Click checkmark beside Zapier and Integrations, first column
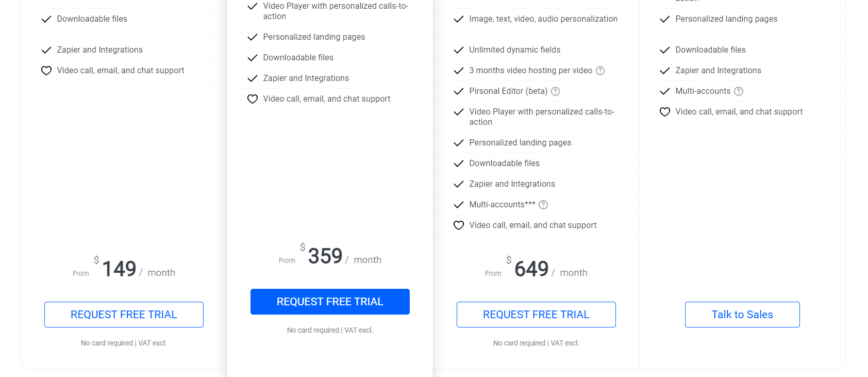Screen dimensions: 868x377 [x=46, y=50]
